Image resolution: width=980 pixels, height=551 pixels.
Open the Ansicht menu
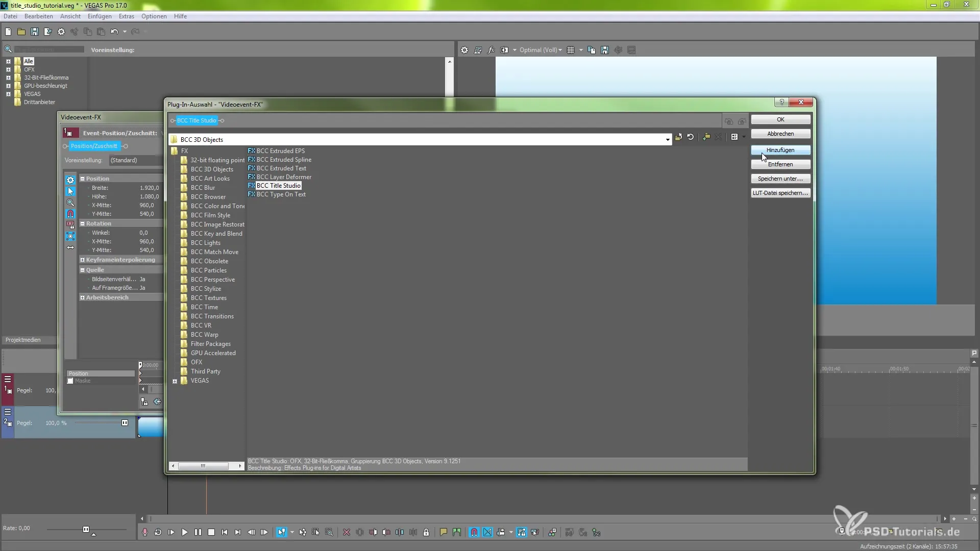[x=70, y=16]
